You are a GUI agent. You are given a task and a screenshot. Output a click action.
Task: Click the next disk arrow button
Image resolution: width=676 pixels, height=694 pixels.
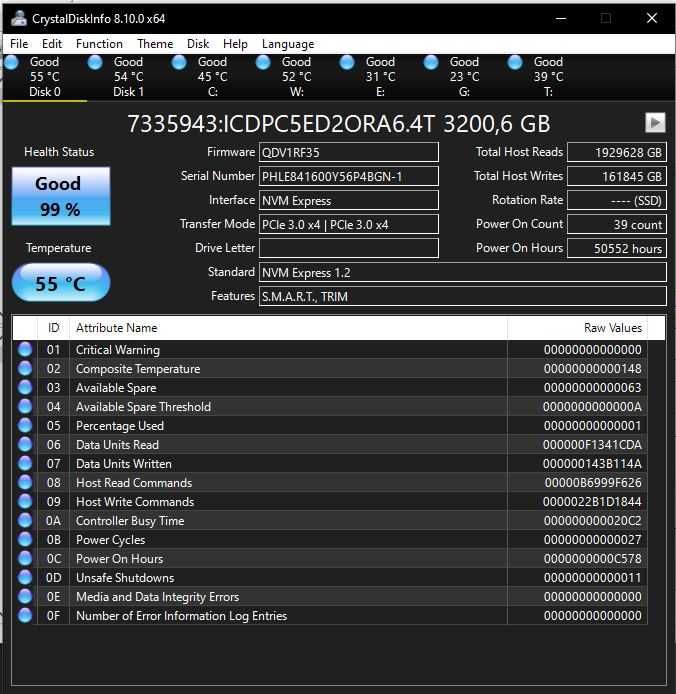tap(655, 123)
